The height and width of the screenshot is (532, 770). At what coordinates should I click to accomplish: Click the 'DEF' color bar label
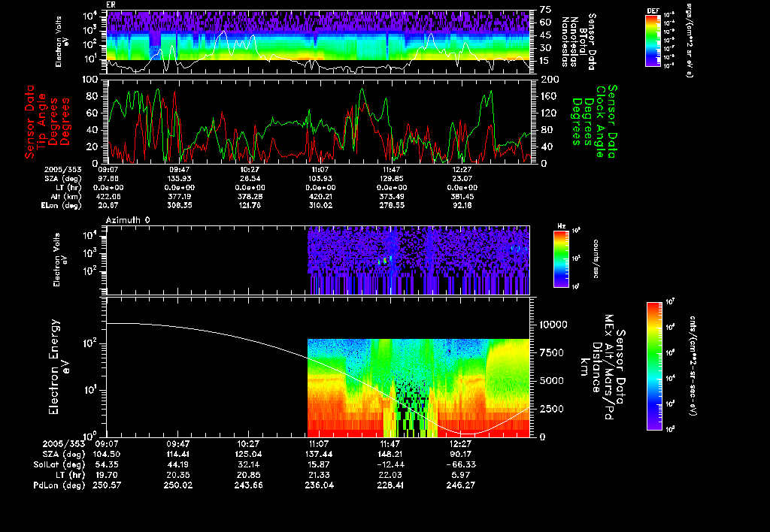coord(653,11)
